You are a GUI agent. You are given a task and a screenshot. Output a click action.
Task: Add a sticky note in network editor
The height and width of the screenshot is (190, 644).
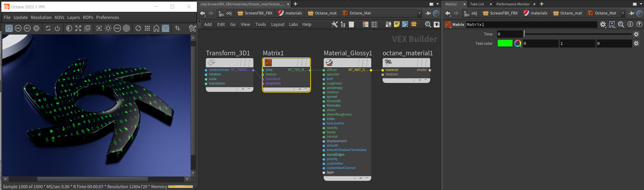(x=396, y=24)
